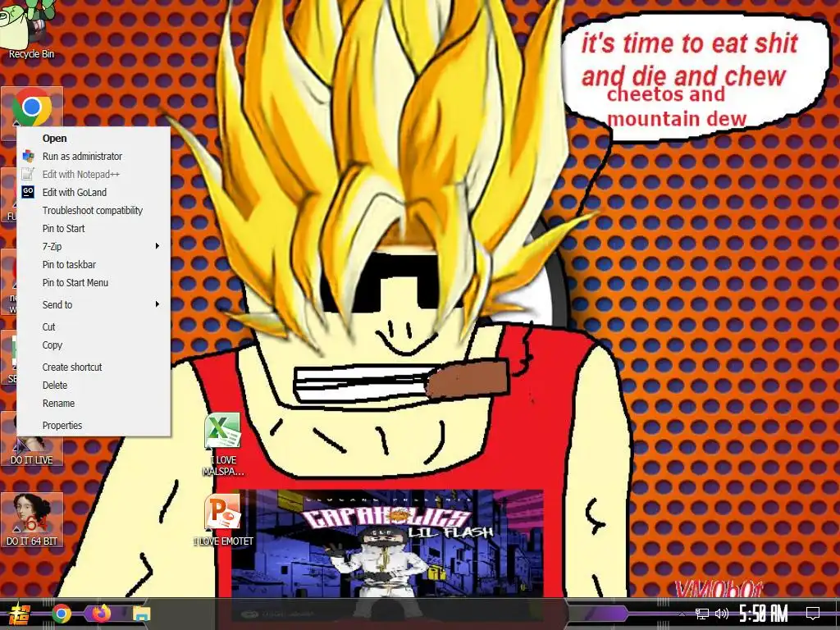
Task: Select Create shortcut
Action: [x=94, y=367]
